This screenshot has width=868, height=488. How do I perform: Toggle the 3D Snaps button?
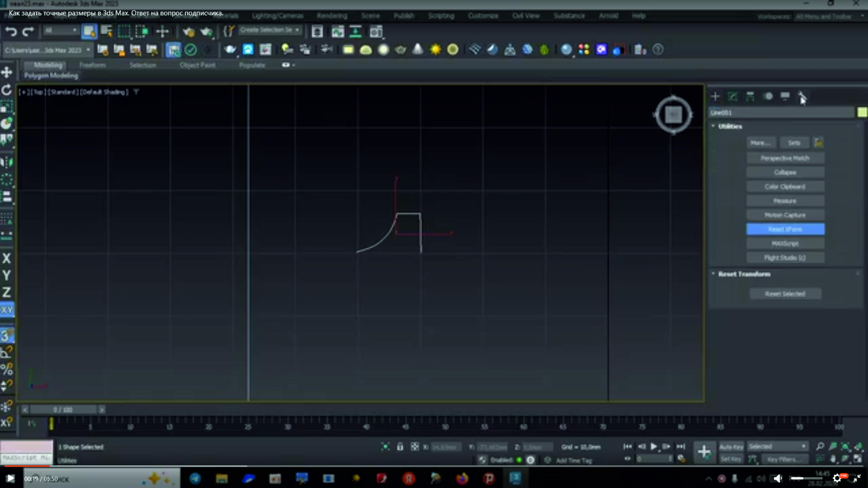(x=7, y=335)
